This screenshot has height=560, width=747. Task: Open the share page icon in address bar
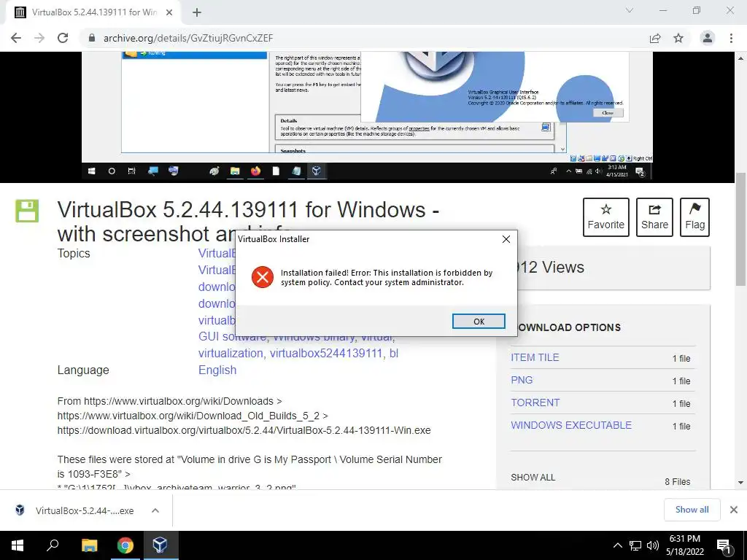[655, 38]
